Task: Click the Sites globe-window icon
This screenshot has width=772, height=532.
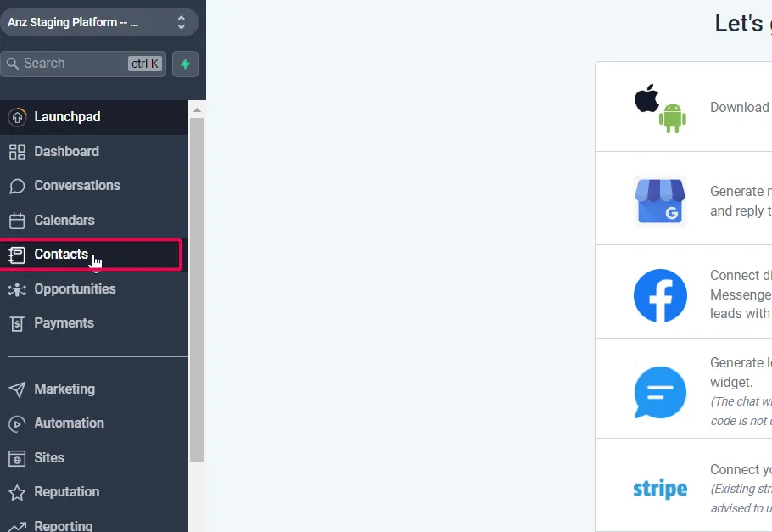Action: 17,458
